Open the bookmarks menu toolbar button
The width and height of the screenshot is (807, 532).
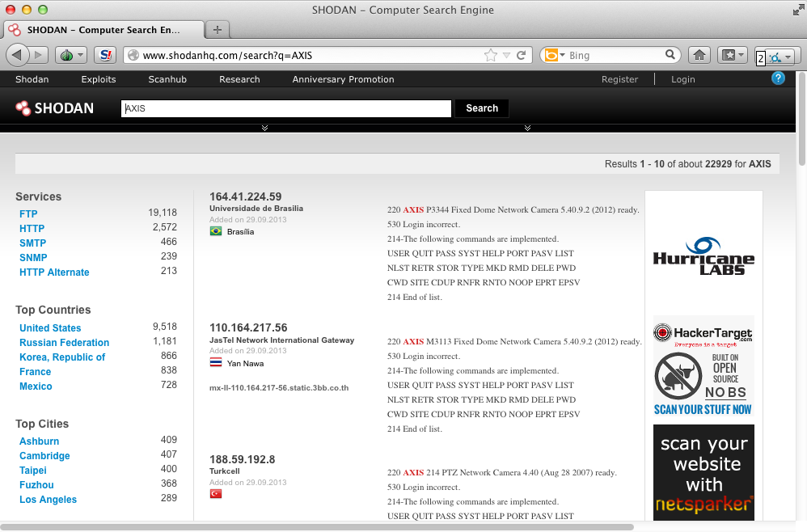pyautogui.click(x=733, y=55)
